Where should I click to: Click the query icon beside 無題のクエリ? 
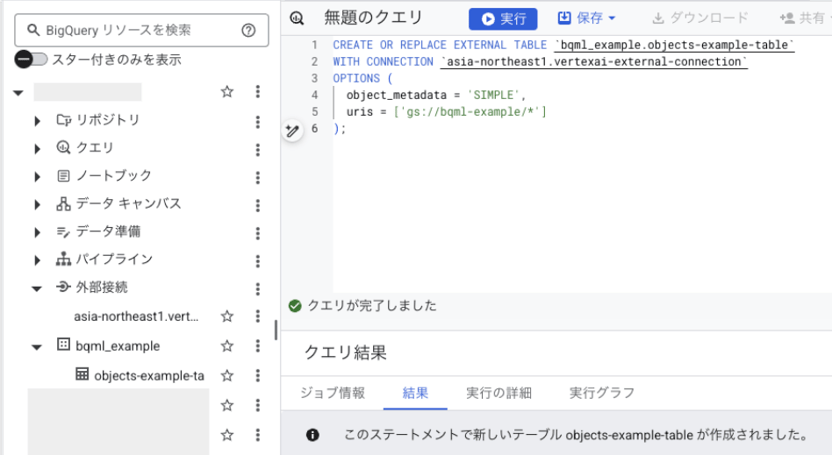[297, 19]
